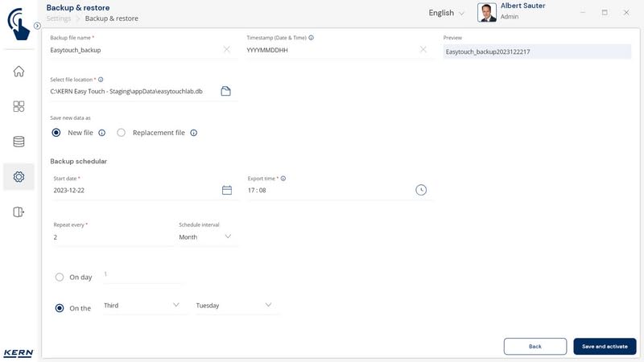
Task: Select the Replacement file radio button
Action: [122, 133]
